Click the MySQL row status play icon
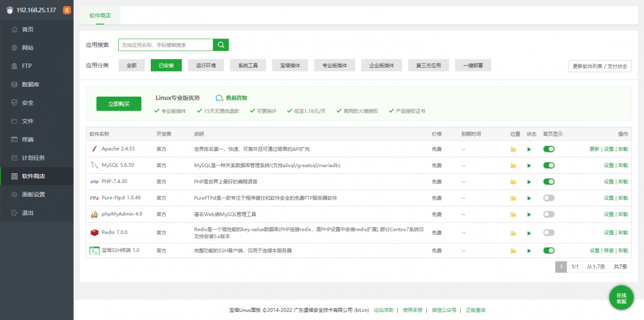 (530, 165)
